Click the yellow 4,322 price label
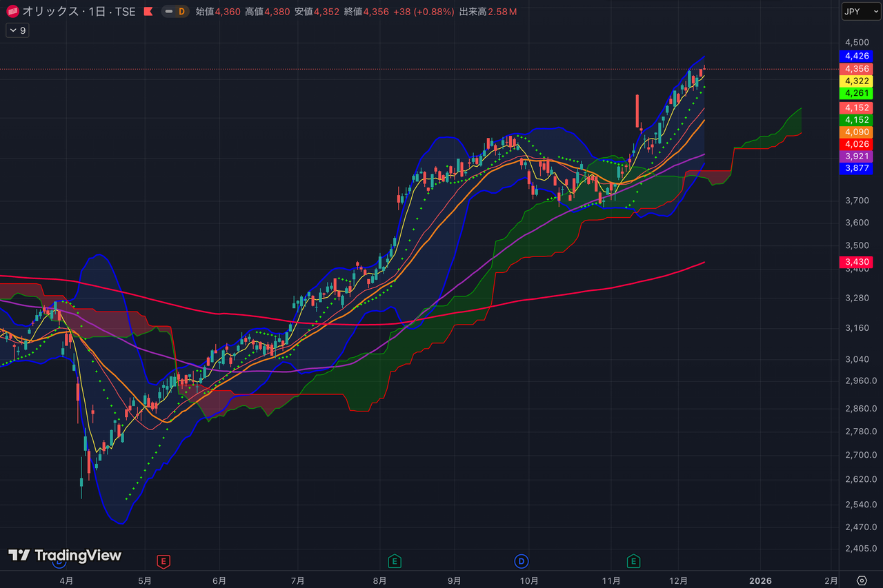883x588 pixels. [x=855, y=81]
